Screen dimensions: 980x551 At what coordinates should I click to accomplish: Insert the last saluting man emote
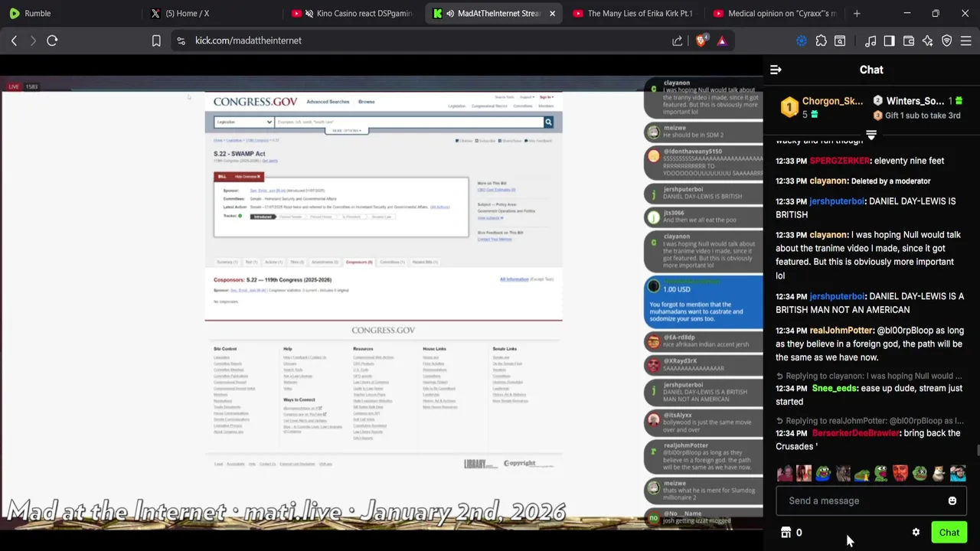pos(958,474)
